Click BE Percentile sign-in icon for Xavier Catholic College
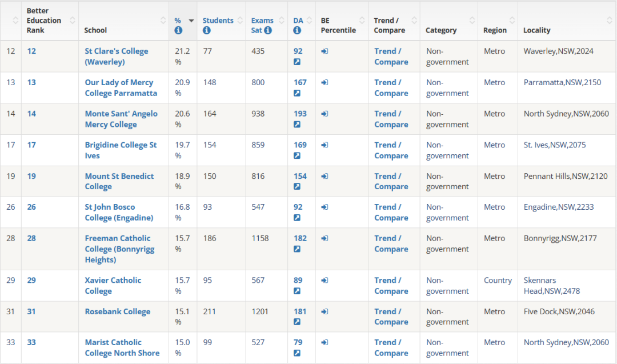The height and width of the screenshot is (364, 617). (x=324, y=280)
